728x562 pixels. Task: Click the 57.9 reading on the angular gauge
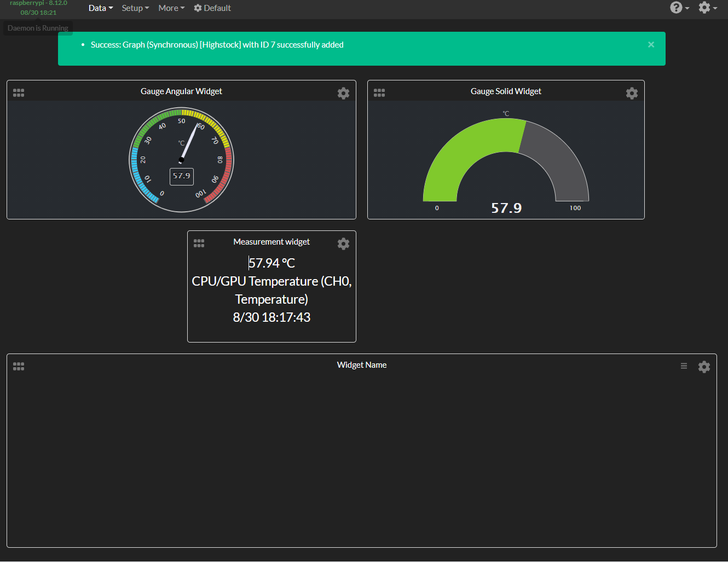[x=181, y=176]
